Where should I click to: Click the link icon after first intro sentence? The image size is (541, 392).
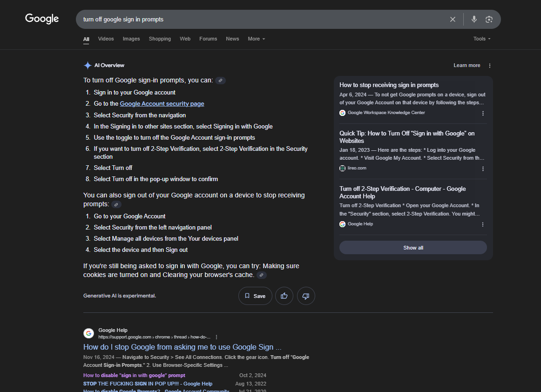click(221, 81)
